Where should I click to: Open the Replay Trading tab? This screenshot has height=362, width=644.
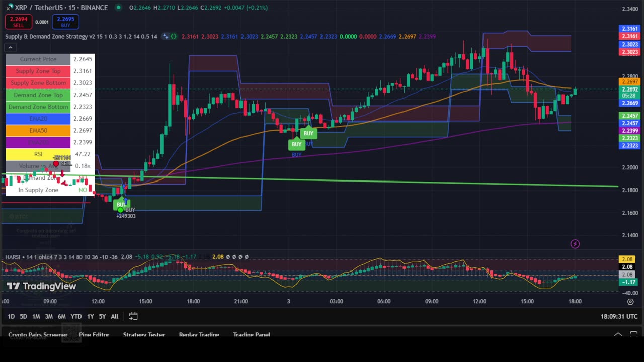[x=199, y=334]
